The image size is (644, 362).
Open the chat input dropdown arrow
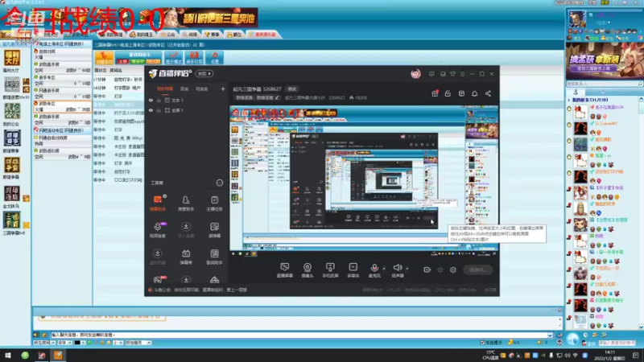(x=551, y=335)
